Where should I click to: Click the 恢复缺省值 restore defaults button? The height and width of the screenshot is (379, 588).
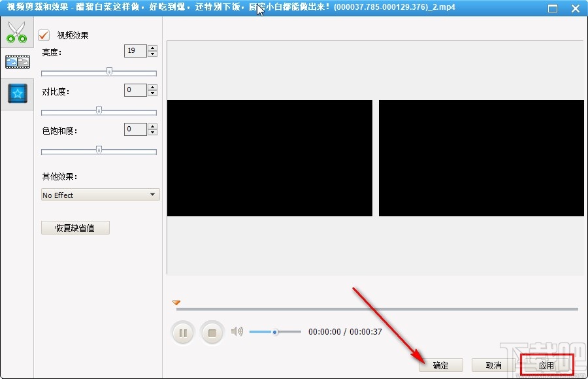[74, 227]
